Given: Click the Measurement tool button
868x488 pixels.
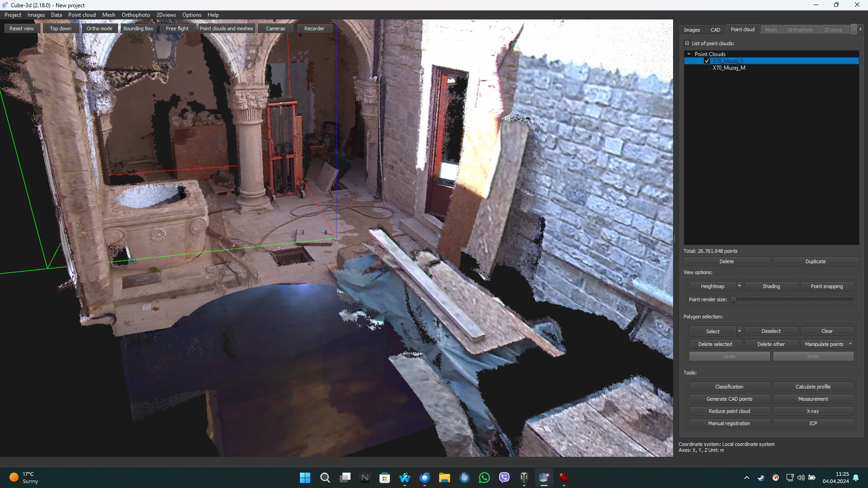Looking at the screenshot, I should coord(813,399).
